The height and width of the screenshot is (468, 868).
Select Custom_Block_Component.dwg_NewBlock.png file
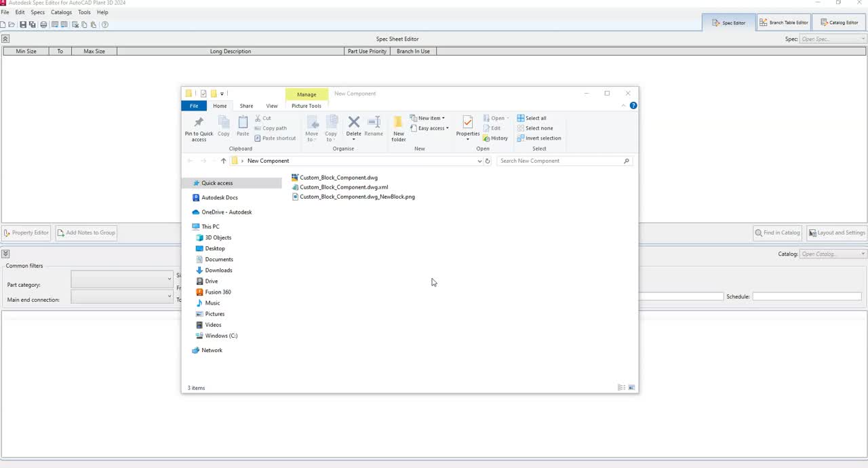click(353, 197)
